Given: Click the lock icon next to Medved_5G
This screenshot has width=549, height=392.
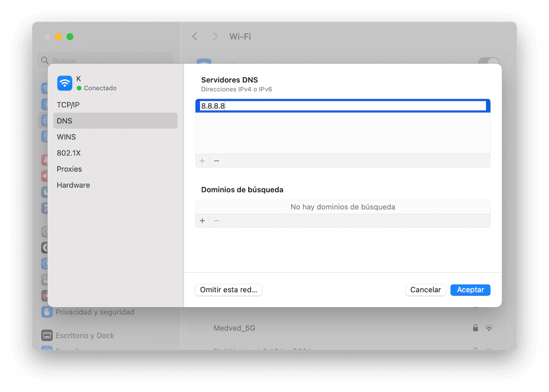Looking at the screenshot, I should [475, 328].
